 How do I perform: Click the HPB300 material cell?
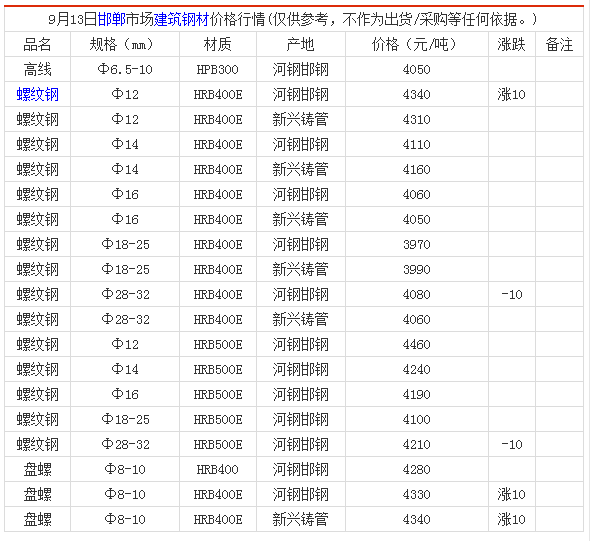(x=218, y=69)
